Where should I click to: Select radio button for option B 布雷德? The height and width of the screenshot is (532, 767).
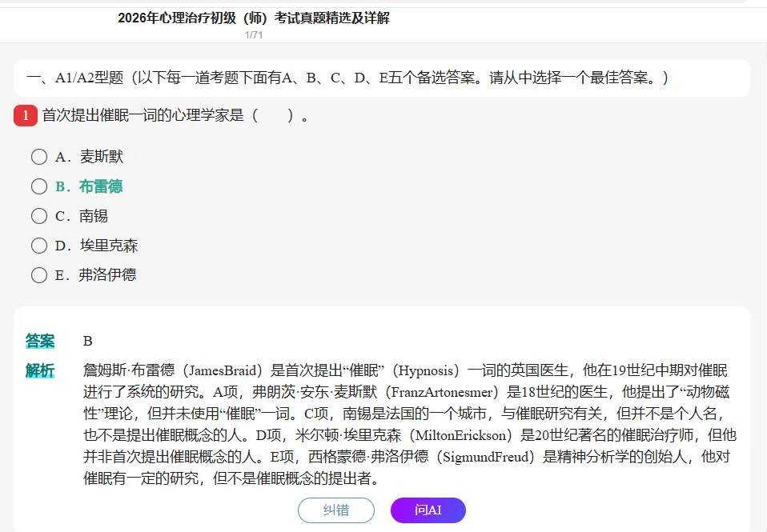[x=39, y=186]
